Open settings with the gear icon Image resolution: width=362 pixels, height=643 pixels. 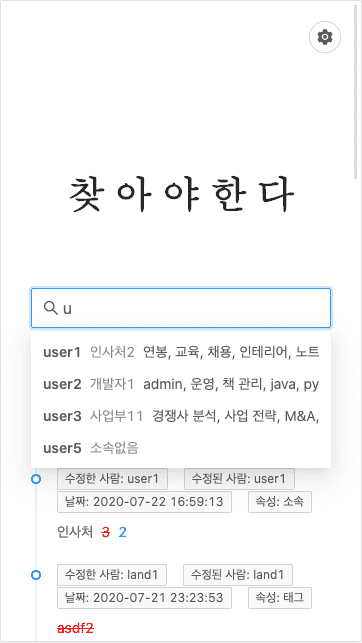pyautogui.click(x=325, y=37)
